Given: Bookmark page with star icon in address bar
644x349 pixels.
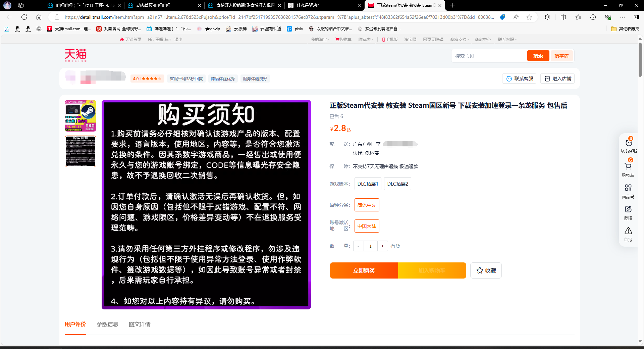Looking at the screenshot, I should 529,17.
